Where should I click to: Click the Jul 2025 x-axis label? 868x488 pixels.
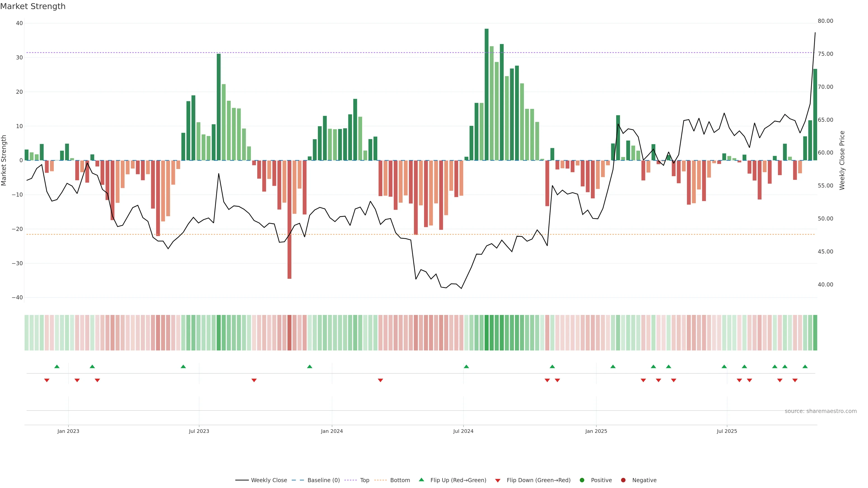(727, 431)
